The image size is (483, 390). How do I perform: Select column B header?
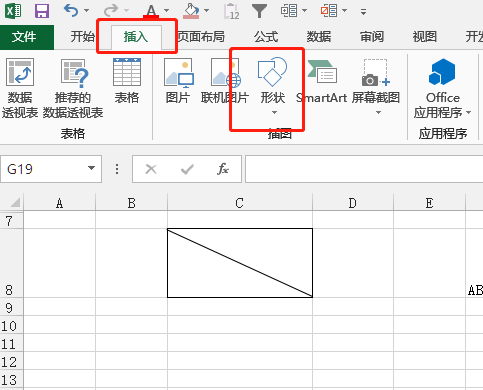click(x=131, y=203)
